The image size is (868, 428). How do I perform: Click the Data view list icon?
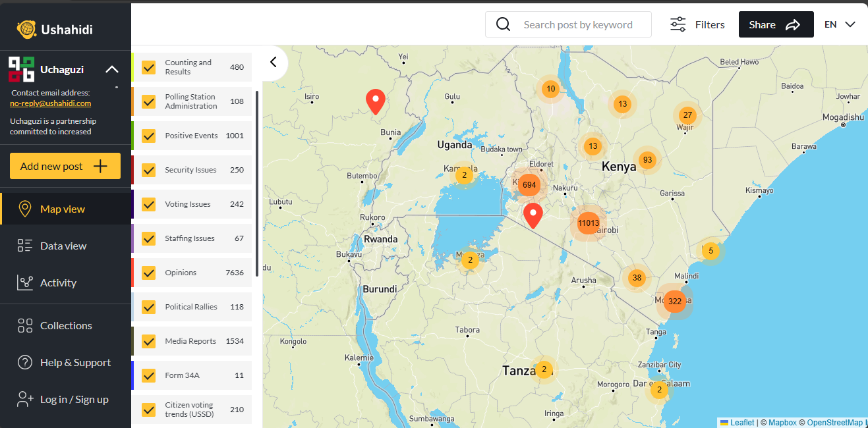[x=25, y=246]
